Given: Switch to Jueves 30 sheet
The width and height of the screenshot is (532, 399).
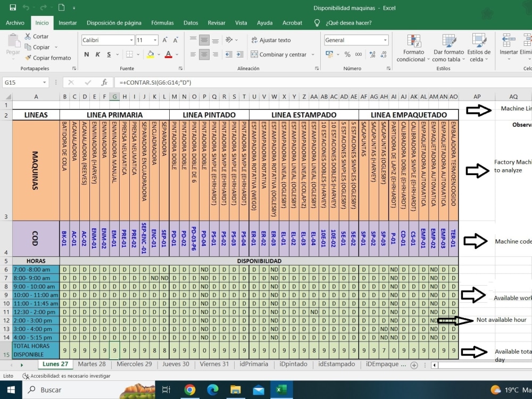Looking at the screenshot, I should click(x=176, y=364).
